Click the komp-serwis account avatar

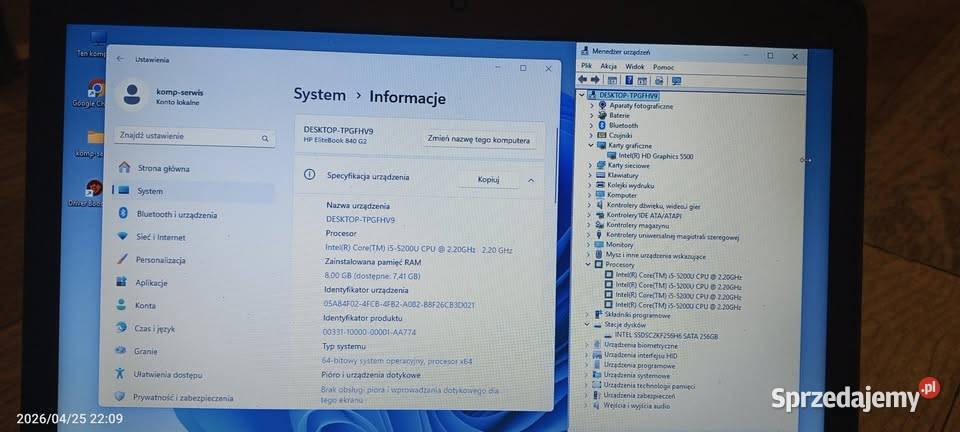pos(132,95)
